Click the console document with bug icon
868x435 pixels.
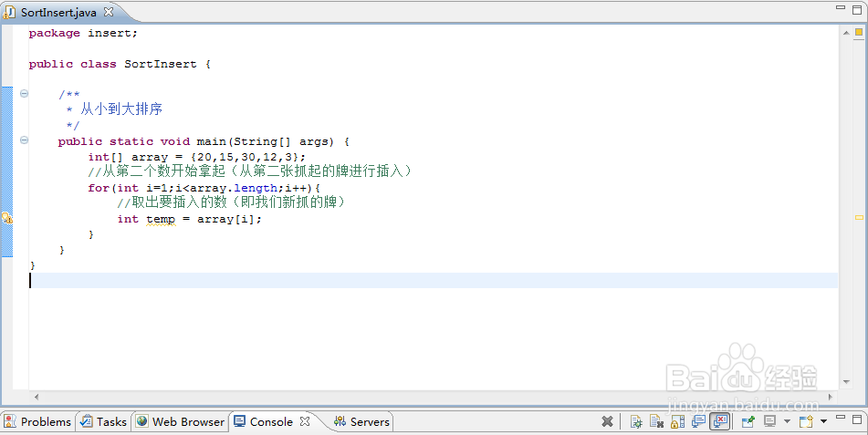636,421
